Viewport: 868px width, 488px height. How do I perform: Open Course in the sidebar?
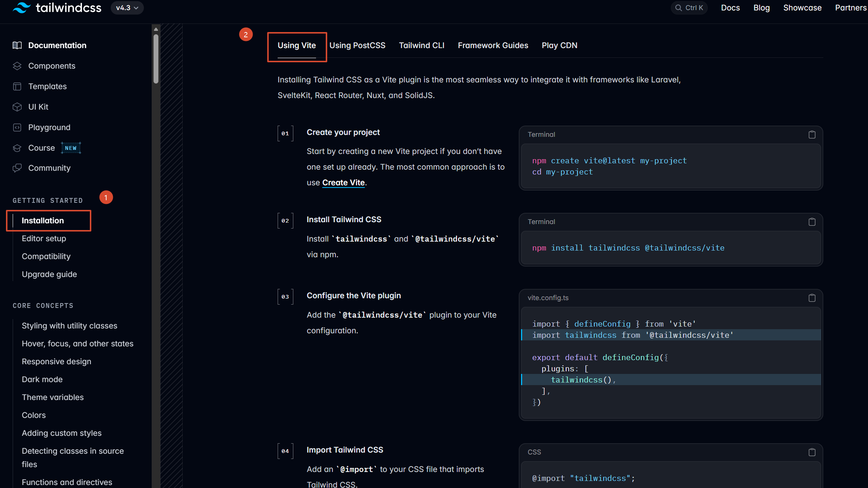pos(41,148)
